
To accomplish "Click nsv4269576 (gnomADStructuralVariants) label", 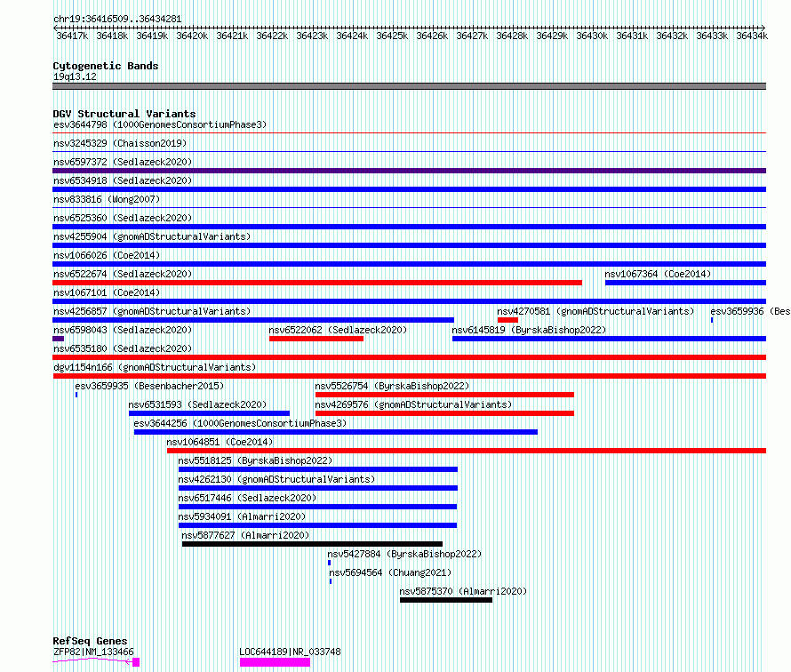I will (x=413, y=404).
